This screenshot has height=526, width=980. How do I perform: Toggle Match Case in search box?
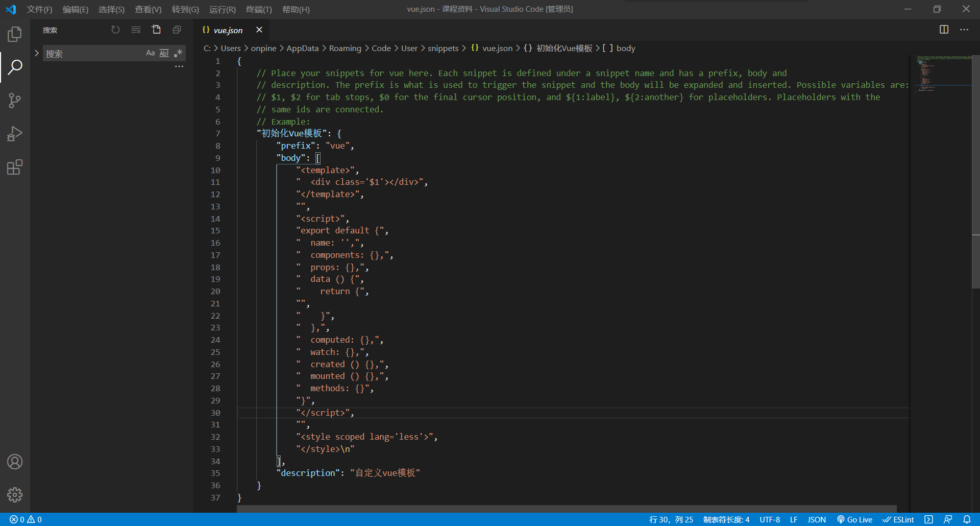pyautogui.click(x=150, y=53)
